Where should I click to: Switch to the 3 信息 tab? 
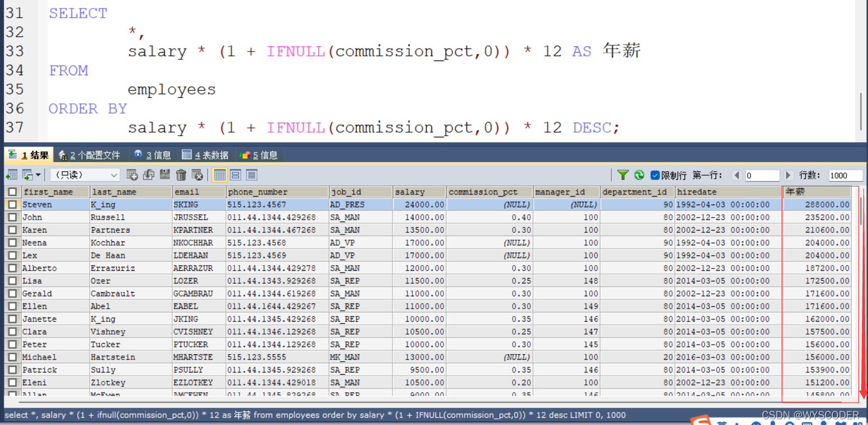pos(152,155)
